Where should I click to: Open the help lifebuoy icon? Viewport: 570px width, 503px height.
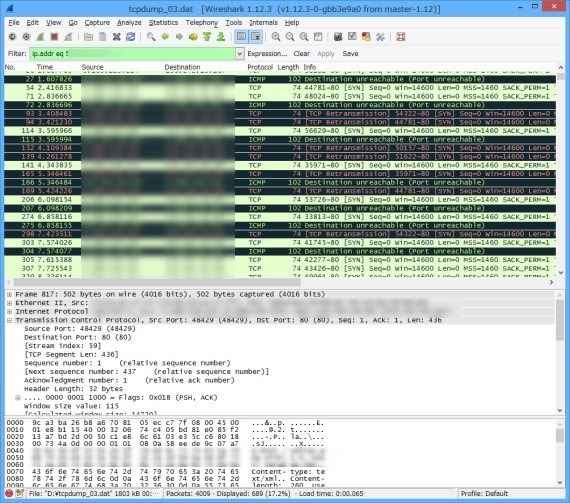401,37
